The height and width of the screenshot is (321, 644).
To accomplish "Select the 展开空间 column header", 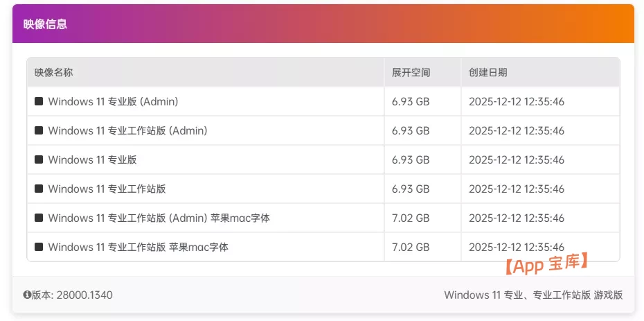I will [x=411, y=72].
